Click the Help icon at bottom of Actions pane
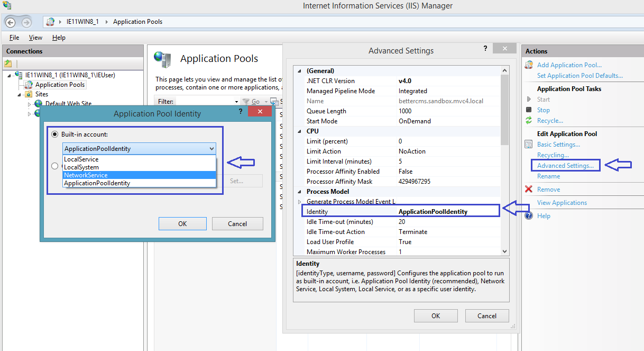 click(529, 215)
